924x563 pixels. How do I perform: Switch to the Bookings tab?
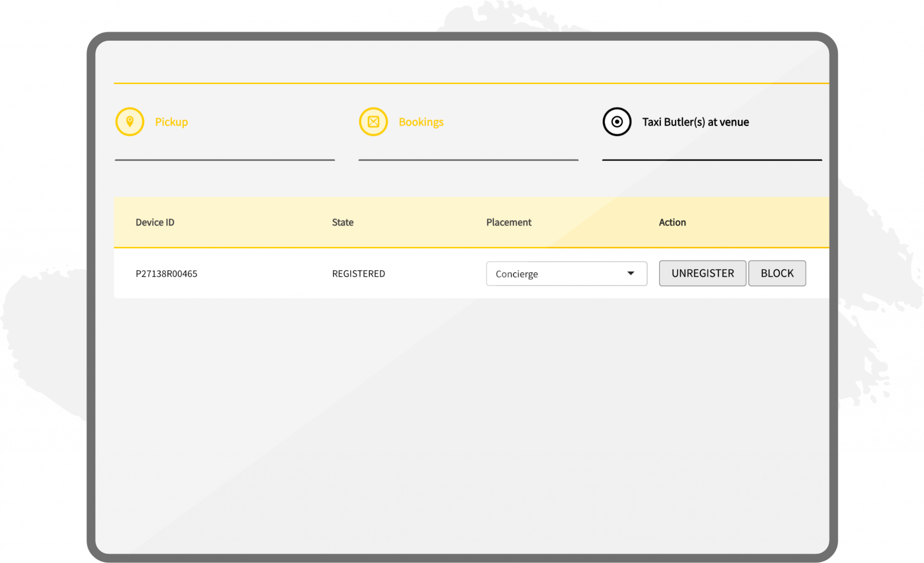420,121
